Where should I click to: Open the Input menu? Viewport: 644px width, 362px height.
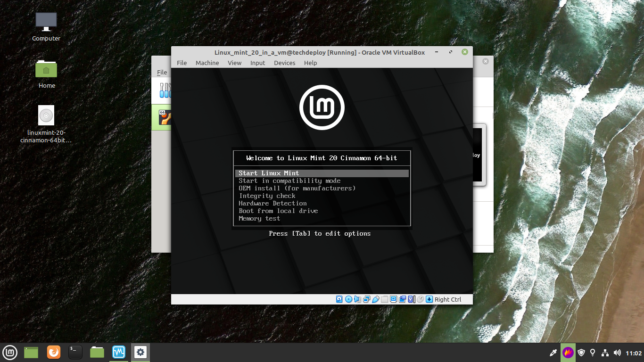pos(257,63)
